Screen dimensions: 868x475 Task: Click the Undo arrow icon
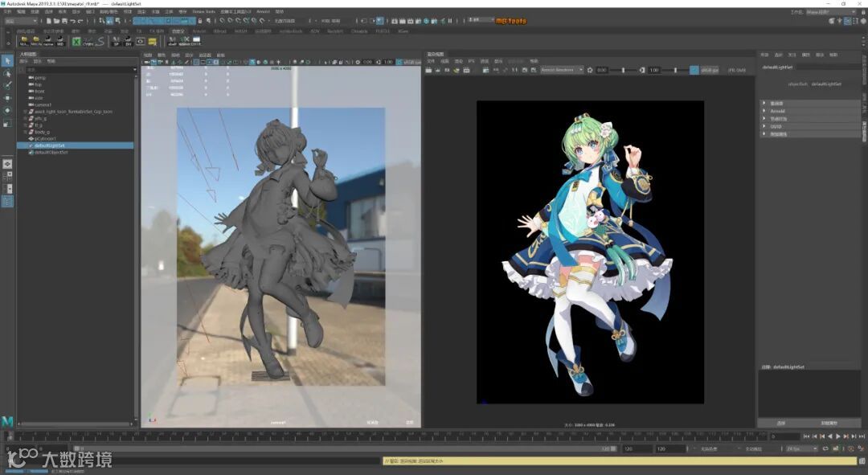click(x=72, y=21)
